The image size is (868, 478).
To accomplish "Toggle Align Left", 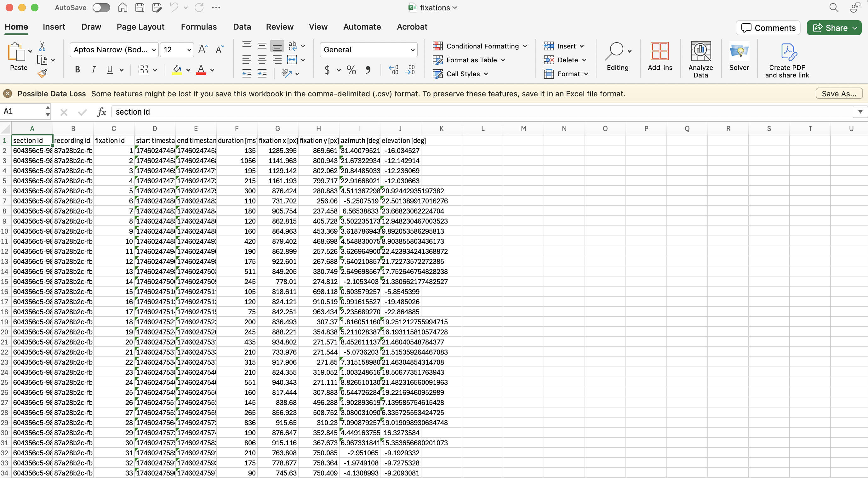I will pos(247,60).
